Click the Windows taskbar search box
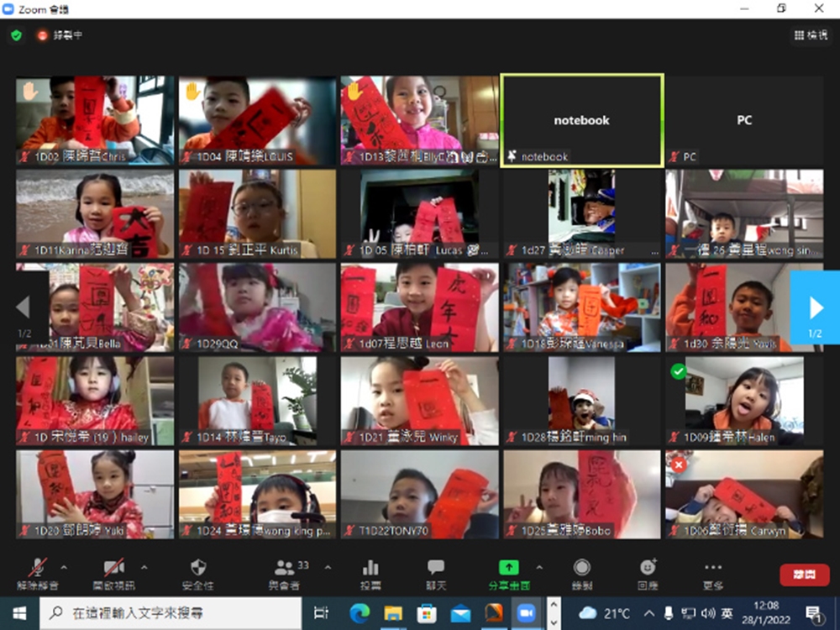The height and width of the screenshot is (630, 840). [171, 613]
